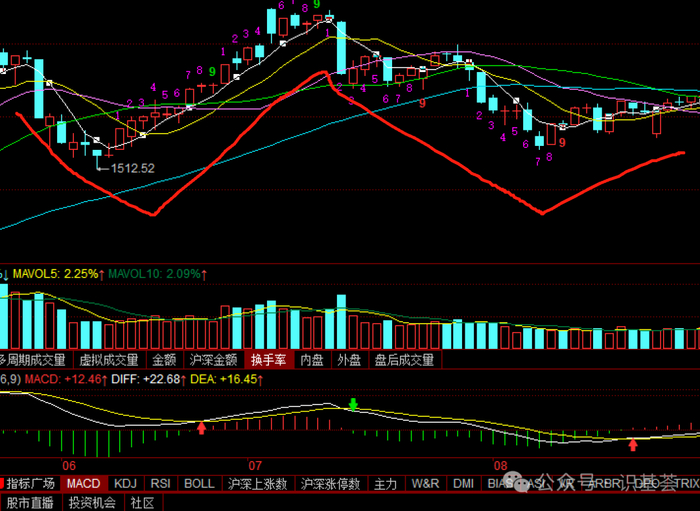This screenshot has height=511, width=700.
Task: Click the first red MACD golden-cross arrow
Action: tap(202, 428)
